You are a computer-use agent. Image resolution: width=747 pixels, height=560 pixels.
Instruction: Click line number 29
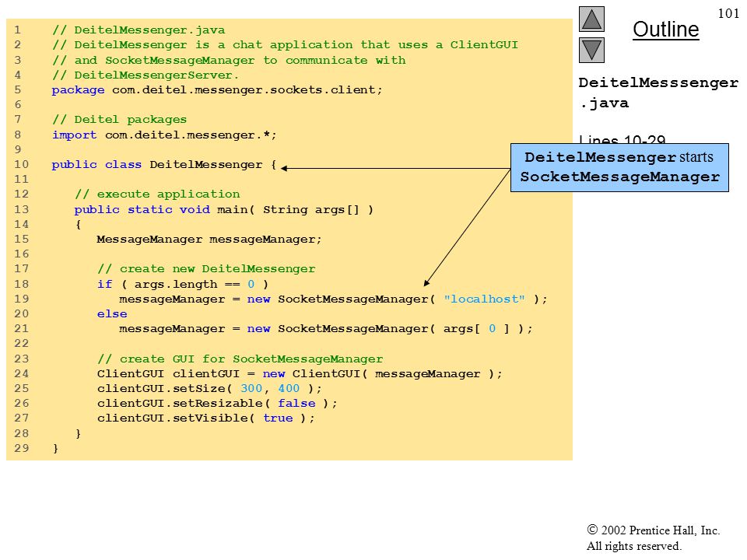pyautogui.click(x=22, y=448)
